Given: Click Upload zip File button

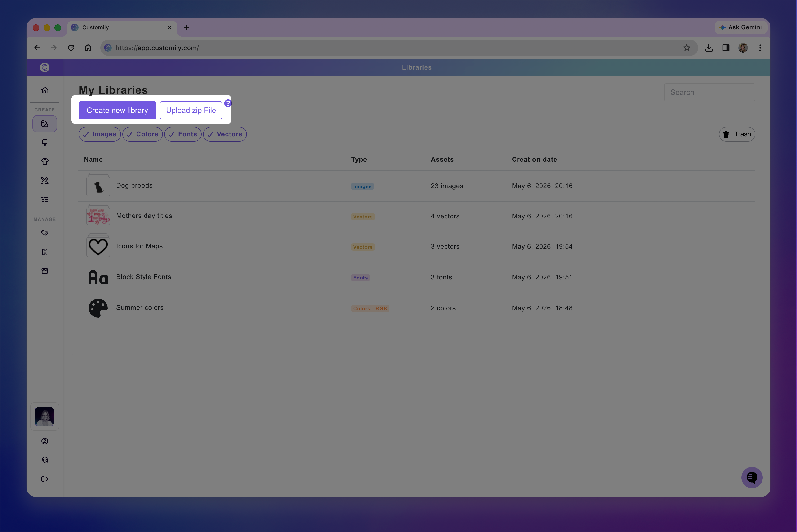Looking at the screenshot, I should 191,110.
